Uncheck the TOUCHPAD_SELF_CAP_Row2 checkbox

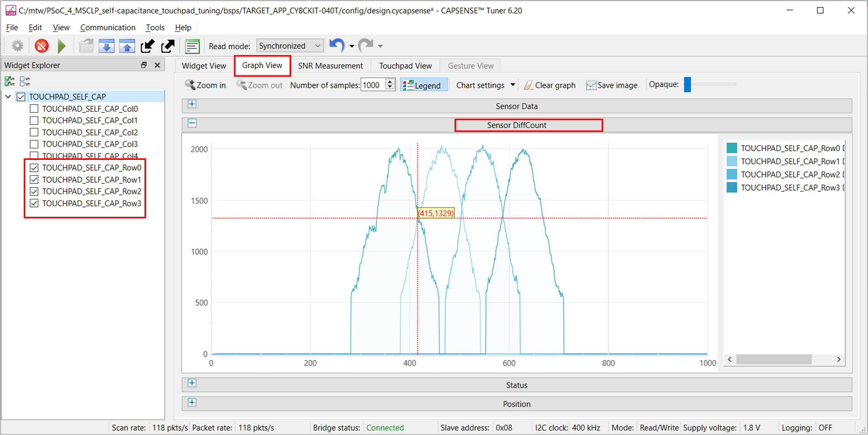point(34,191)
